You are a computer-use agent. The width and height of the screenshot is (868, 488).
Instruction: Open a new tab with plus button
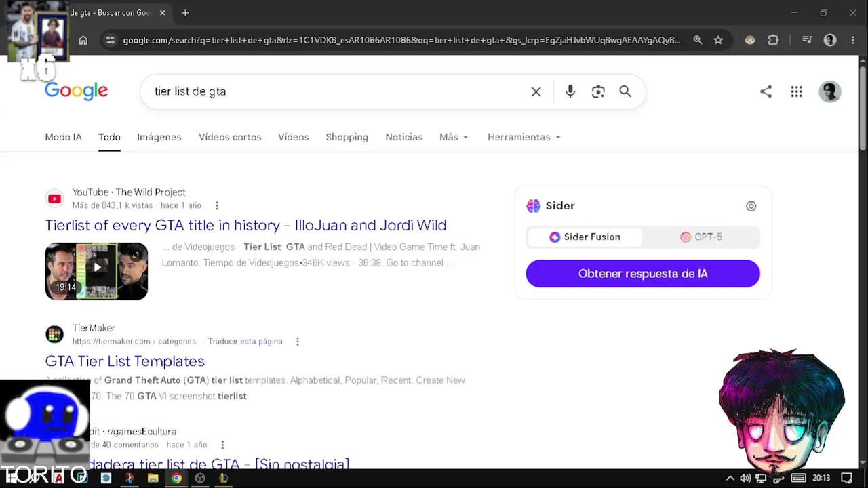(x=185, y=12)
